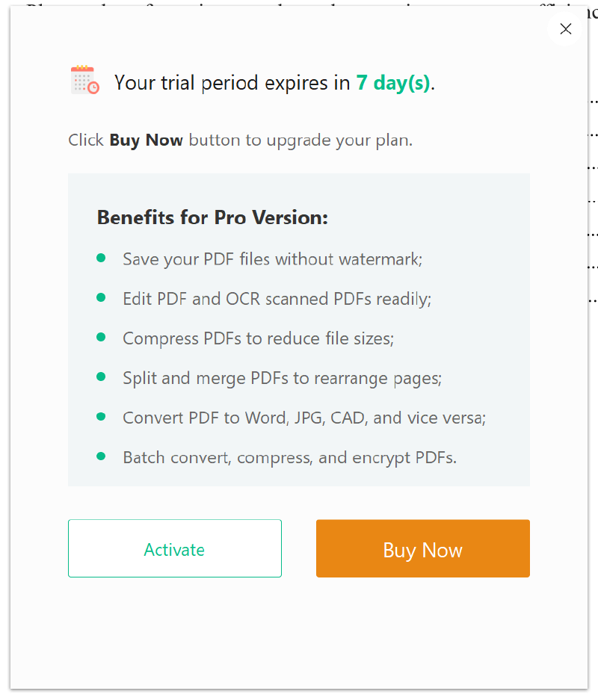Click green bullet beside Batch convert line
Viewport: 598px width, 700px height.
coord(101,456)
